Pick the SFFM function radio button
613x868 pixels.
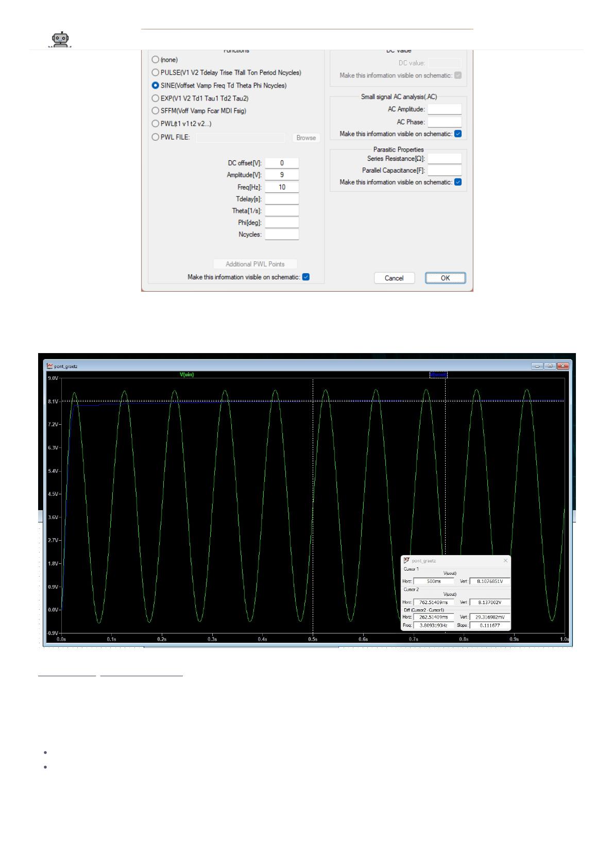point(156,110)
